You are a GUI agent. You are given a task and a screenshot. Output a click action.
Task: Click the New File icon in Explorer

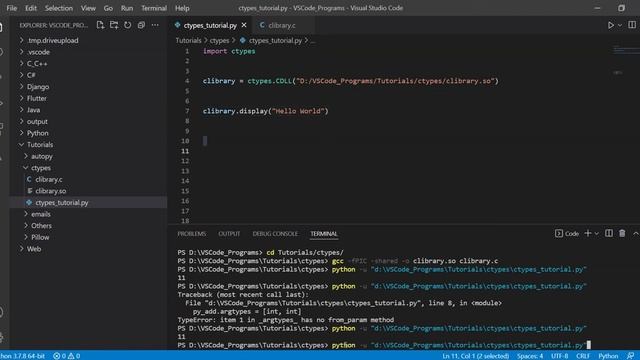pos(100,25)
